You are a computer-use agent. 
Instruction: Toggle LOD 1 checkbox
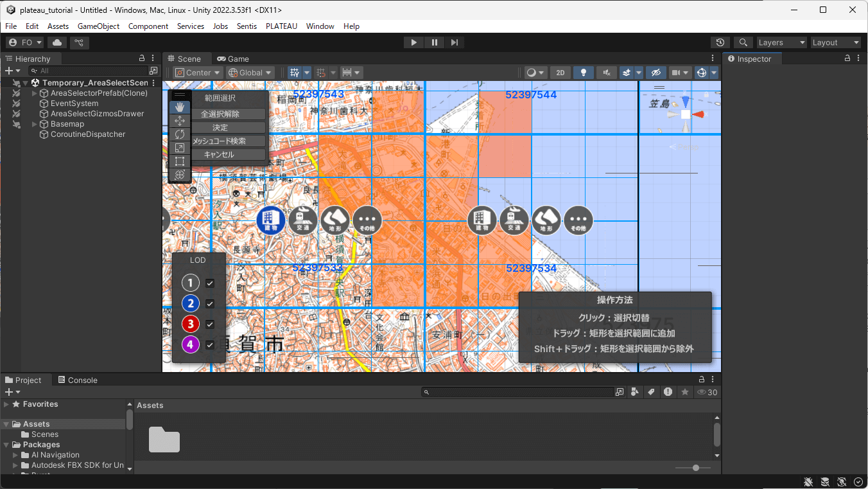(210, 283)
